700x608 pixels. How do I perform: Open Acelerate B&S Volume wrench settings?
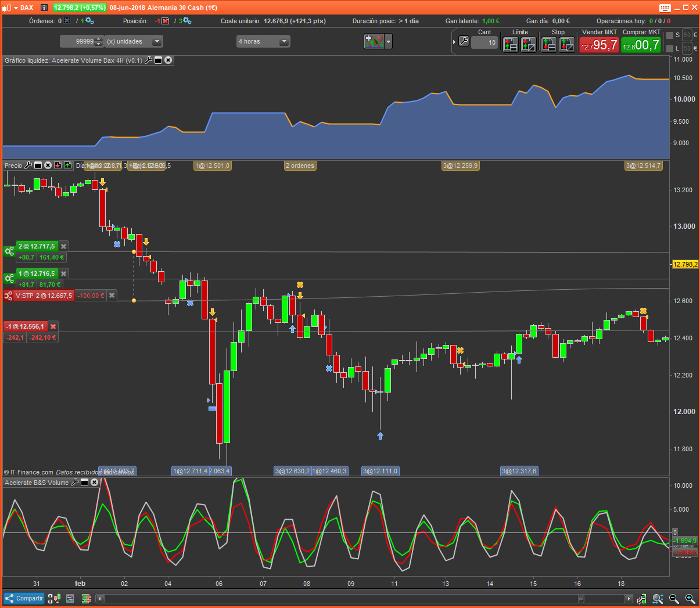click(x=74, y=483)
